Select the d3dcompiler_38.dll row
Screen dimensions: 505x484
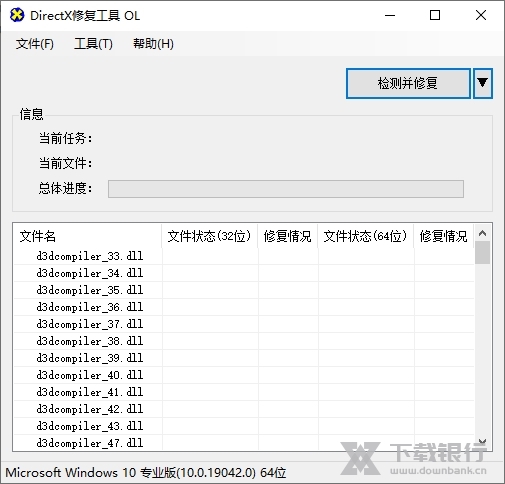pos(244,341)
